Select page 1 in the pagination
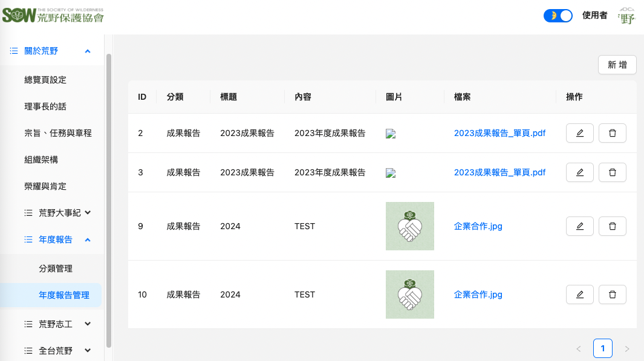 pos(602,348)
